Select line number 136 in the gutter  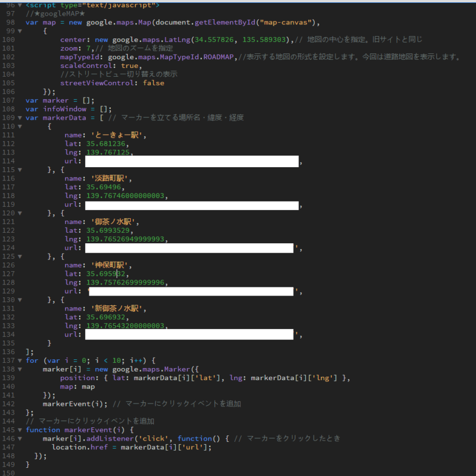coord(9,352)
